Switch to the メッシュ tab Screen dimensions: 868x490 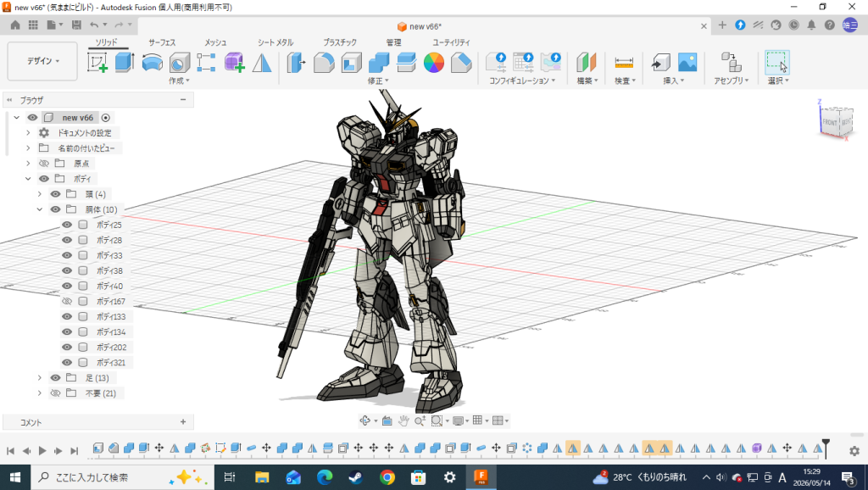(x=215, y=42)
